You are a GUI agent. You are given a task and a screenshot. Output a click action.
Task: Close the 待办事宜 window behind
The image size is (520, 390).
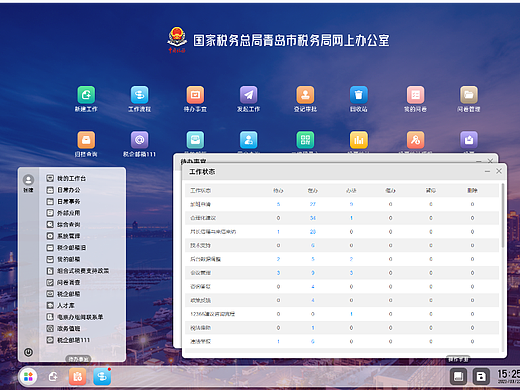(x=490, y=161)
